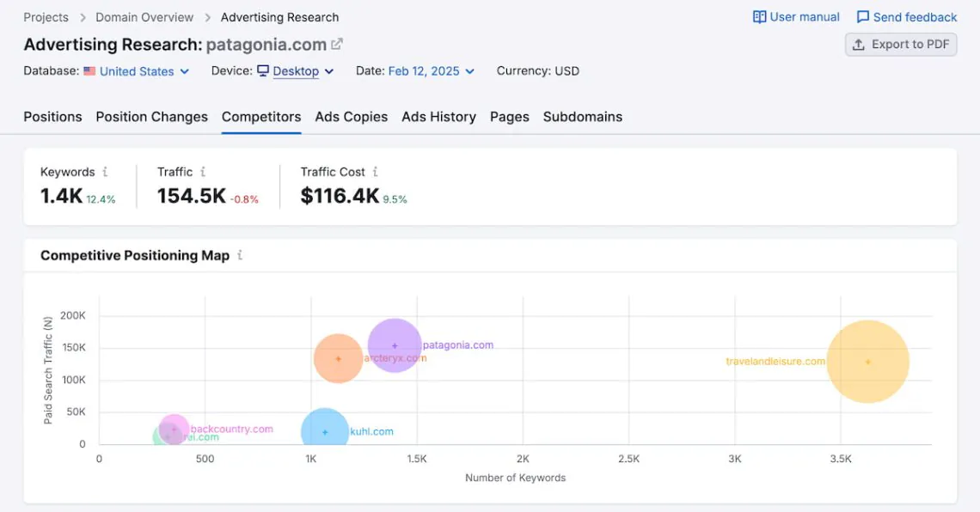Click the -0.8% traffic change
Image resolution: width=980 pixels, height=512 pixels.
click(244, 199)
